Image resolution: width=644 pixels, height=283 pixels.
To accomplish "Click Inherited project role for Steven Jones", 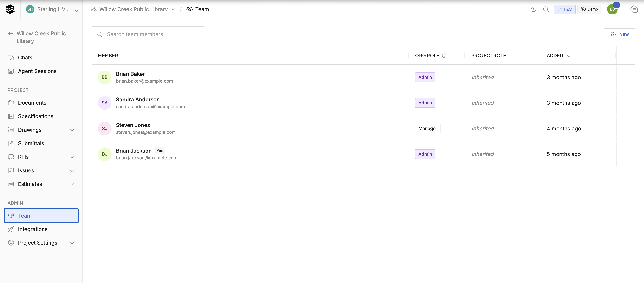I will (482, 129).
